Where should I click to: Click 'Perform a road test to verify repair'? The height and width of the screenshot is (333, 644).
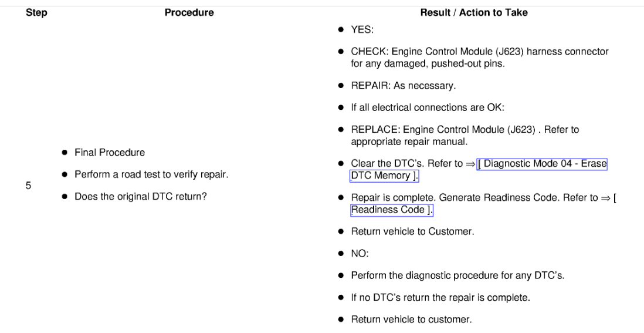tap(151, 174)
